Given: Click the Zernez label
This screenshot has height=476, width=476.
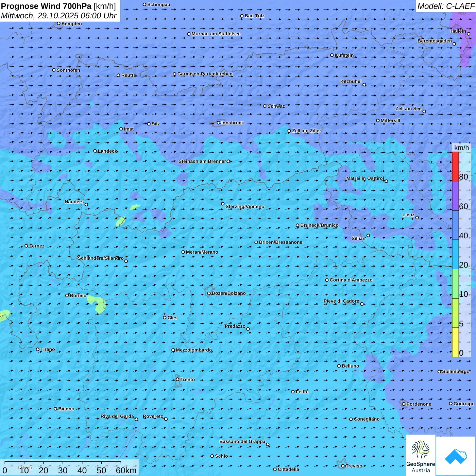Looking at the screenshot, I should [x=37, y=246].
